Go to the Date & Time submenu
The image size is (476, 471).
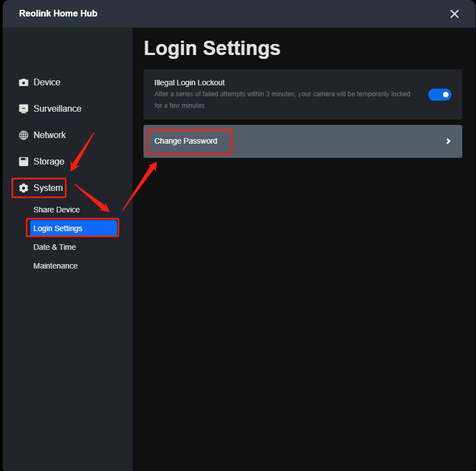click(54, 247)
